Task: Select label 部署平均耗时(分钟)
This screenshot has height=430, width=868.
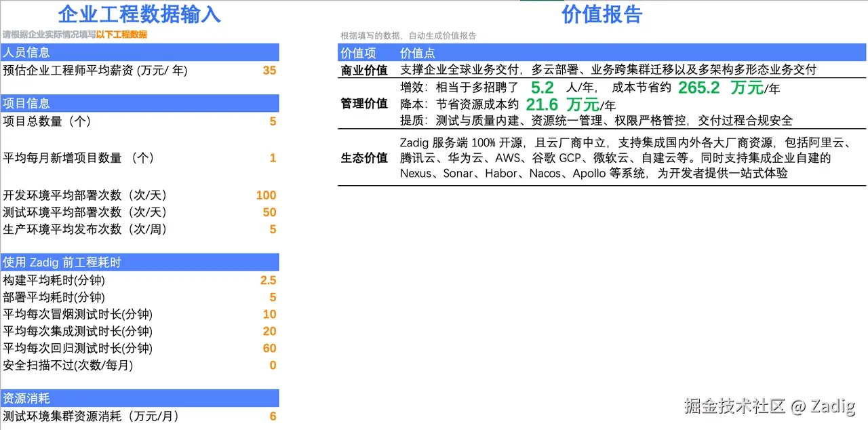Action: (x=54, y=297)
